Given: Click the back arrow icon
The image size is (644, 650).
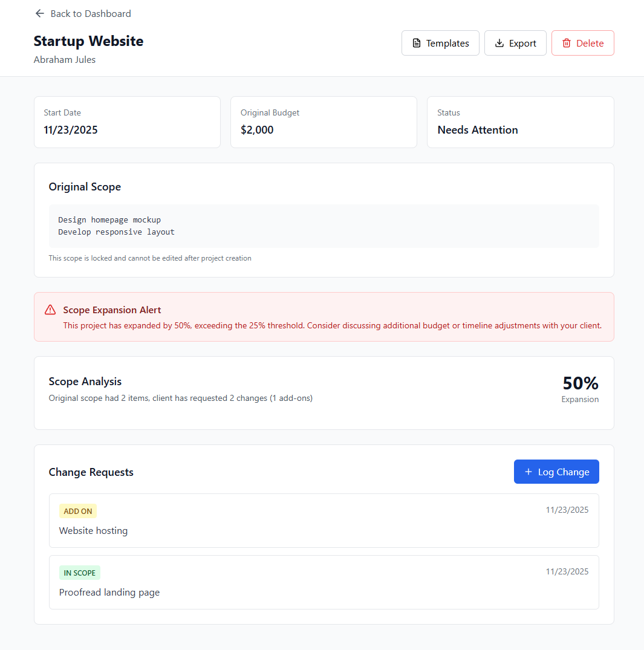Looking at the screenshot, I should pos(39,13).
